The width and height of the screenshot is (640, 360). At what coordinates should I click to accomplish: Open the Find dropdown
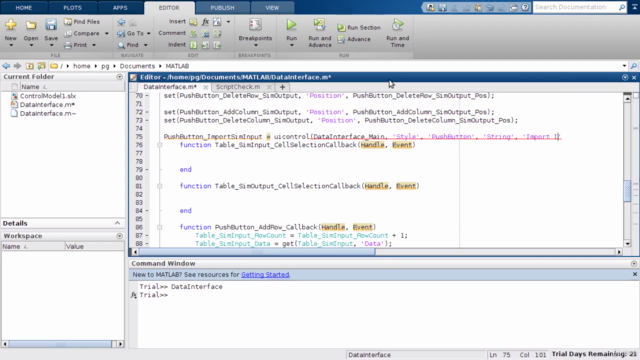pos(132,45)
